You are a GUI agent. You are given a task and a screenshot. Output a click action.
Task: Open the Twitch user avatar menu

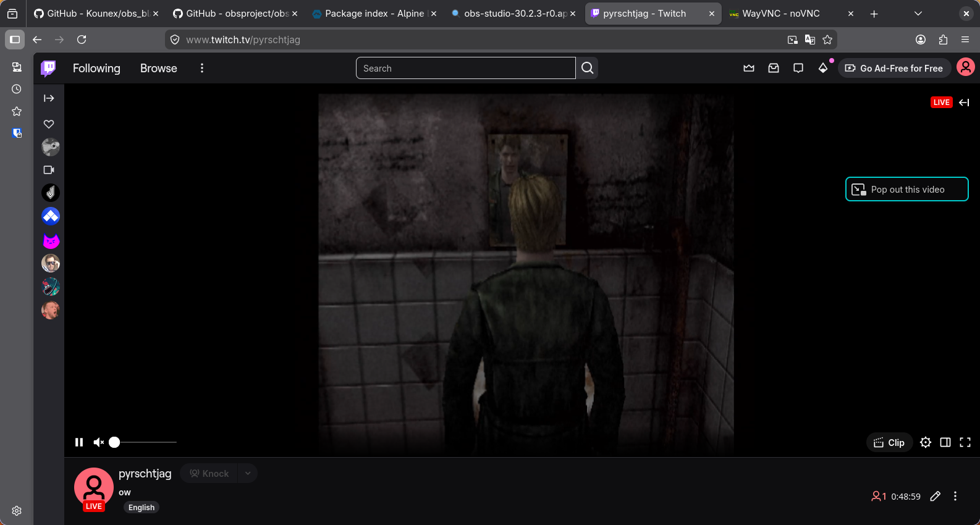pos(966,67)
